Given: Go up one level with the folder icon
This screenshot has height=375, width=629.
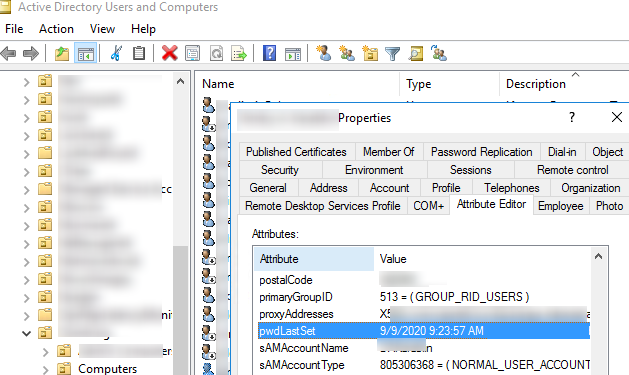Looking at the screenshot, I should tap(62, 53).
